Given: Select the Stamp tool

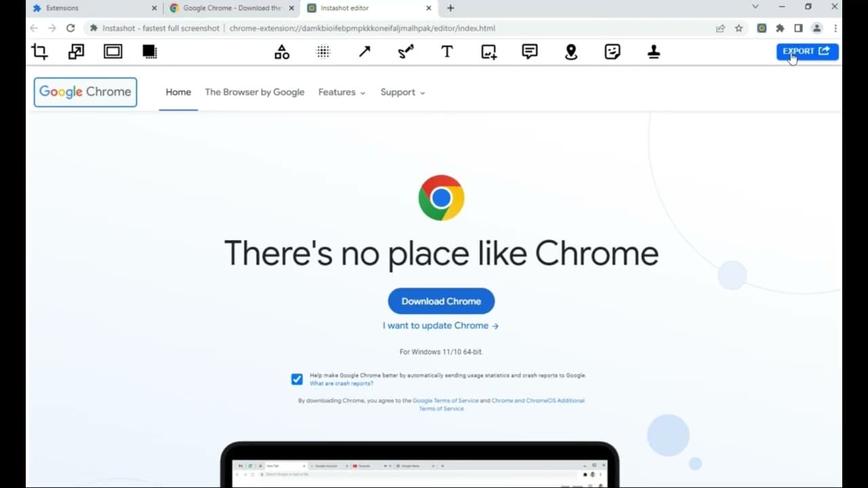Looking at the screenshot, I should pyautogui.click(x=654, y=52).
